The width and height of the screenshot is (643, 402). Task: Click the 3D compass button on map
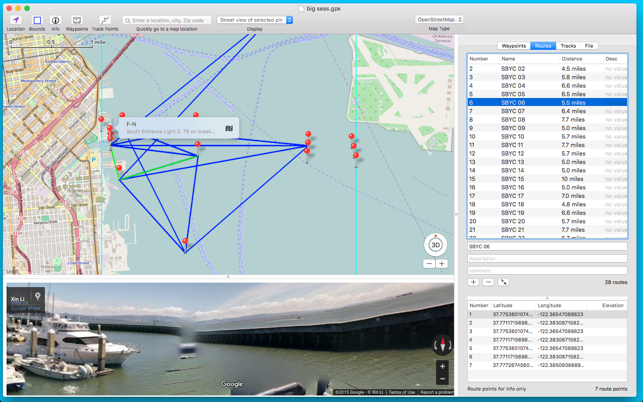pos(436,245)
